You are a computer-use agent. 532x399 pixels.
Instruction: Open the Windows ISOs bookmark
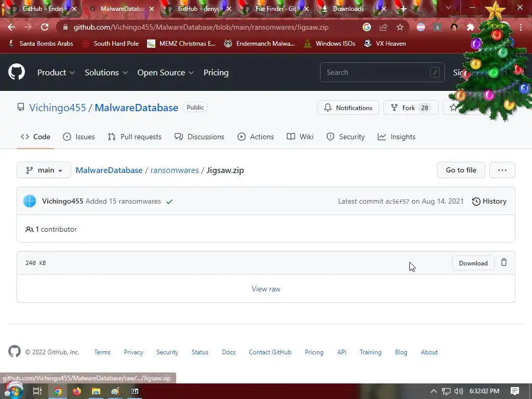point(329,44)
